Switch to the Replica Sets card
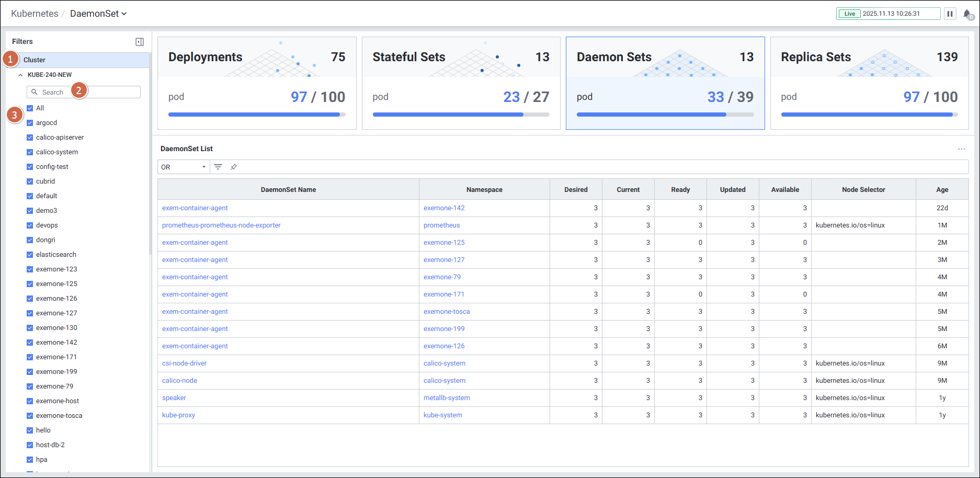The width and height of the screenshot is (980, 478). (869, 83)
